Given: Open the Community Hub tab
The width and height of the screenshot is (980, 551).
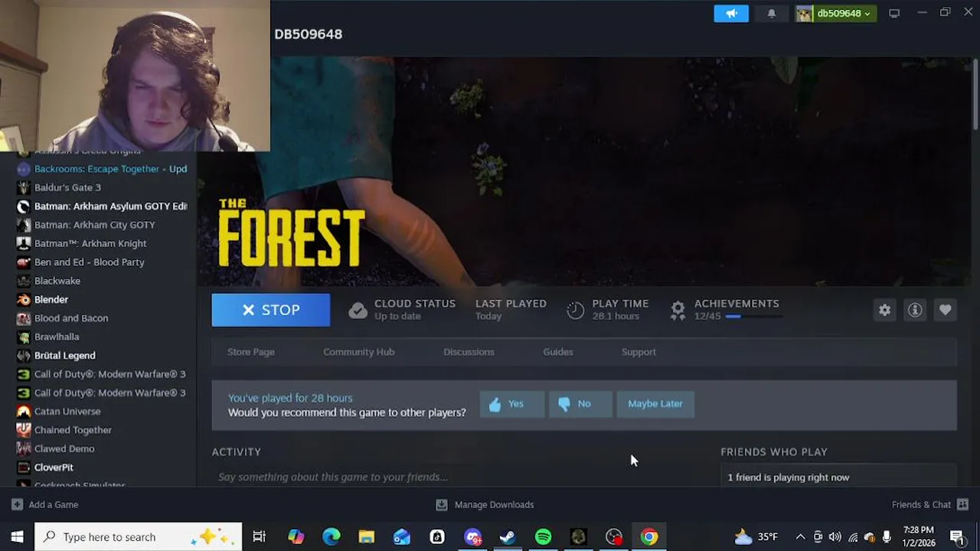Looking at the screenshot, I should pos(359,352).
